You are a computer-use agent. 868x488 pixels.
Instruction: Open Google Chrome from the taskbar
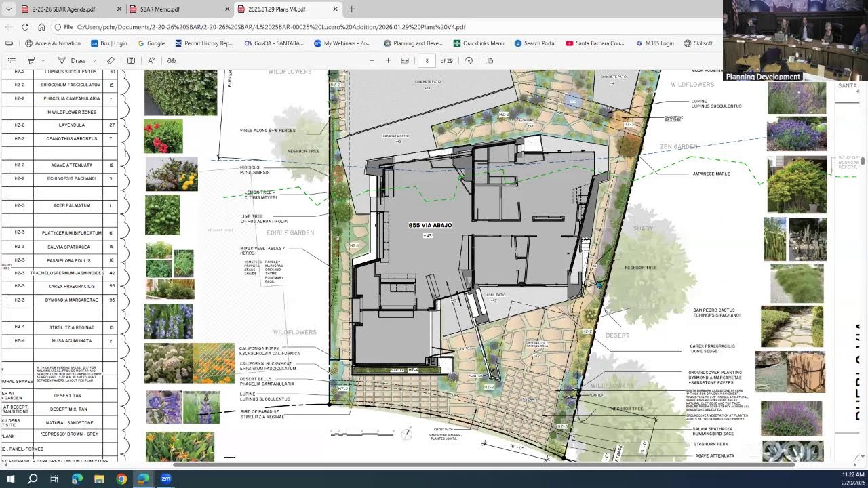click(121, 479)
